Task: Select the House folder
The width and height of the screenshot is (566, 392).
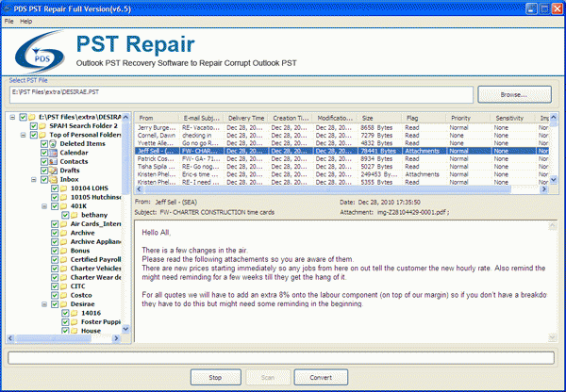Action: (91, 331)
